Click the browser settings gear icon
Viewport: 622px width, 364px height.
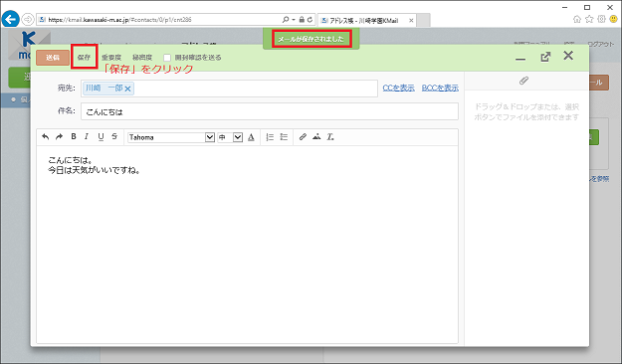click(x=601, y=19)
